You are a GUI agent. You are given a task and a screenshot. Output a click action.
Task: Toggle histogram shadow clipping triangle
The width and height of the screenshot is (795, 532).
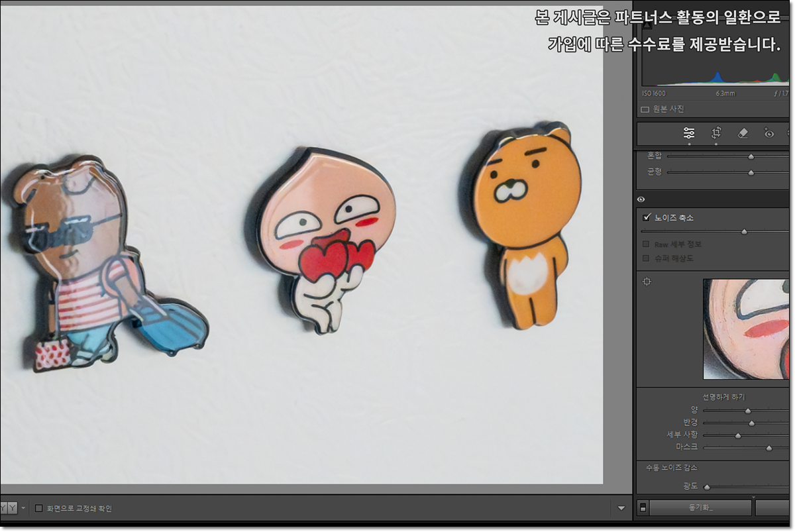(x=648, y=25)
